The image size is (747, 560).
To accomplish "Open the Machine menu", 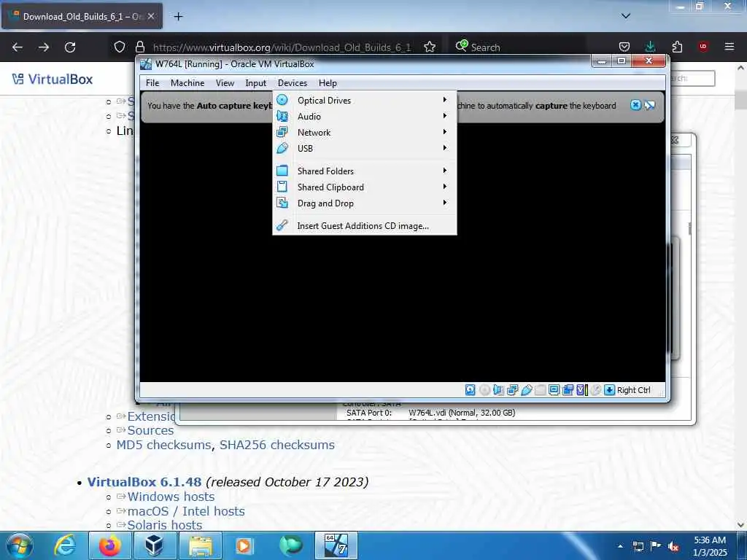I will coord(187,83).
